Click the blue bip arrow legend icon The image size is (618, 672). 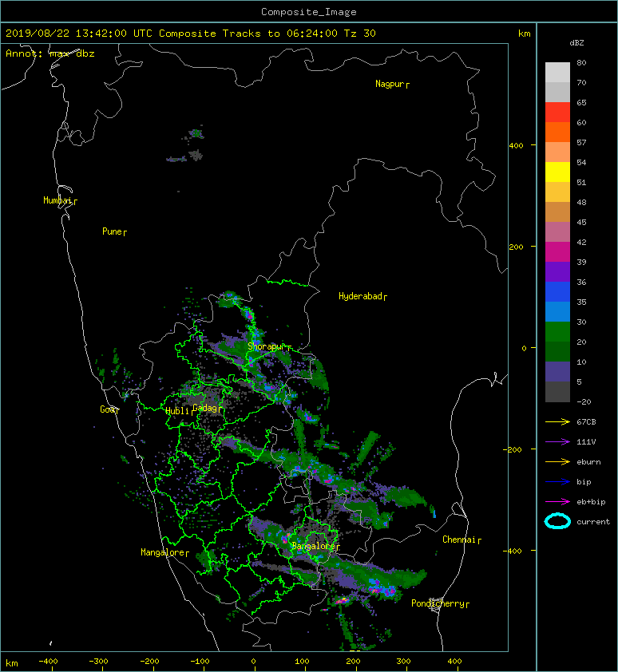point(557,482)
